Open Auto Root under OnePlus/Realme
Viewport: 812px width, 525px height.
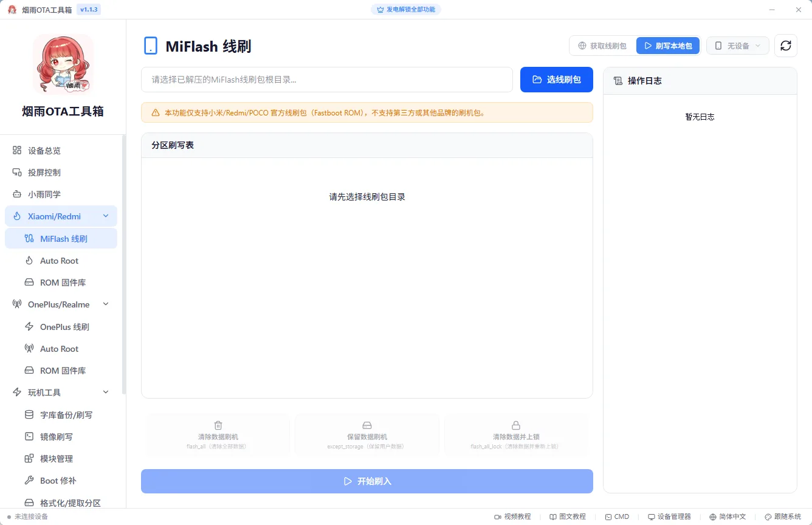[61, 349]
